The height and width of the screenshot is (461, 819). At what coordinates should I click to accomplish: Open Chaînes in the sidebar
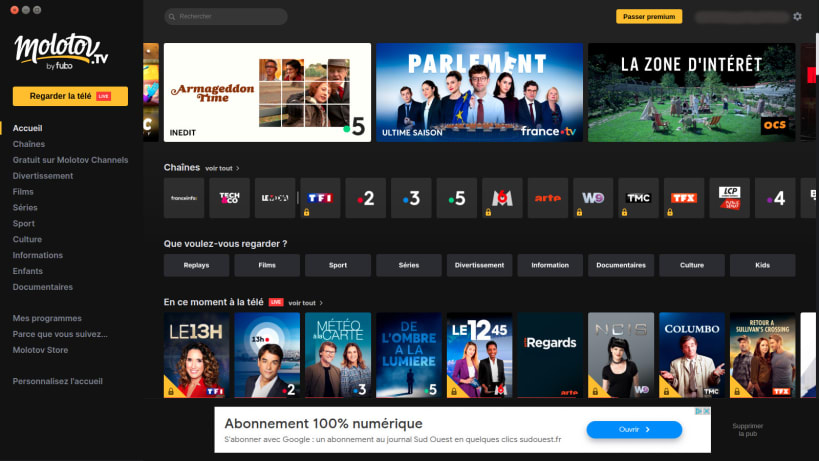(29, 144)
